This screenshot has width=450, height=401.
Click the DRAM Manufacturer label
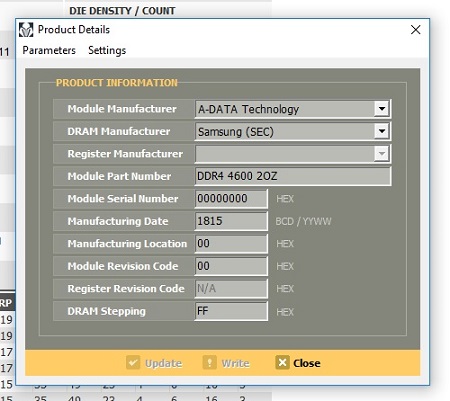pyautogui.click(x=119, y=131)
